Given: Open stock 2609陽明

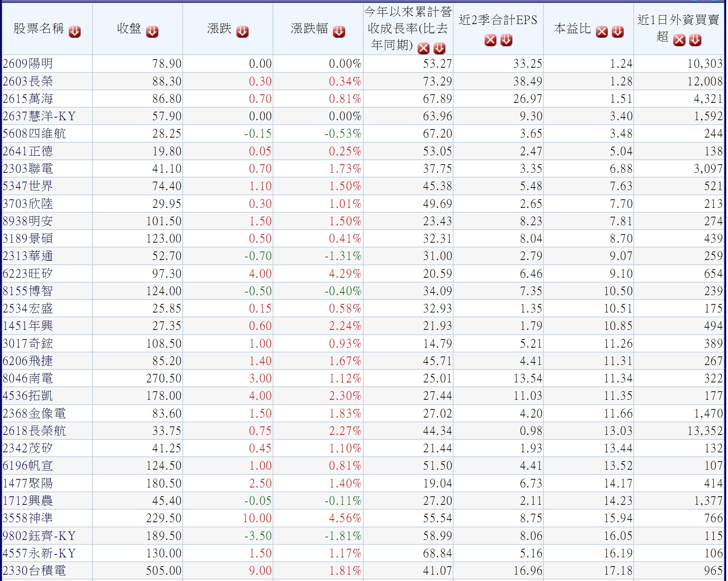Looking at the screenshot, I should point(28,64).
